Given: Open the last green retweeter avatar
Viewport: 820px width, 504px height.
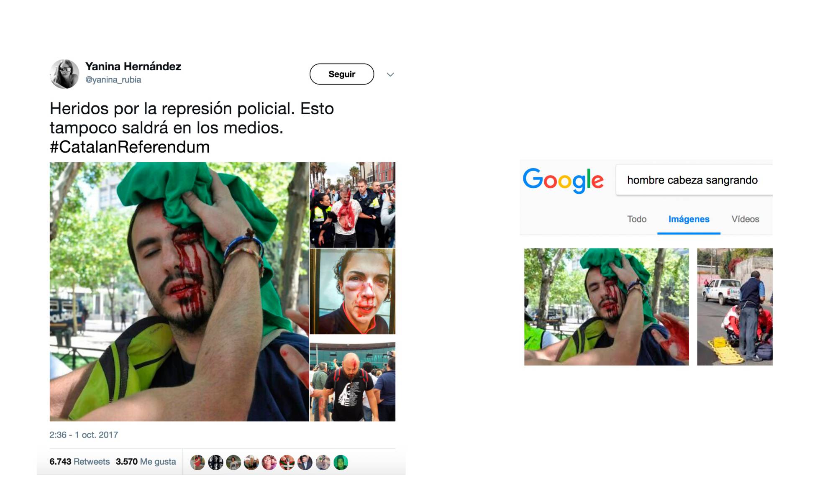Looking at the screenshot, I should pyautogui.click(x=341, y=462).
